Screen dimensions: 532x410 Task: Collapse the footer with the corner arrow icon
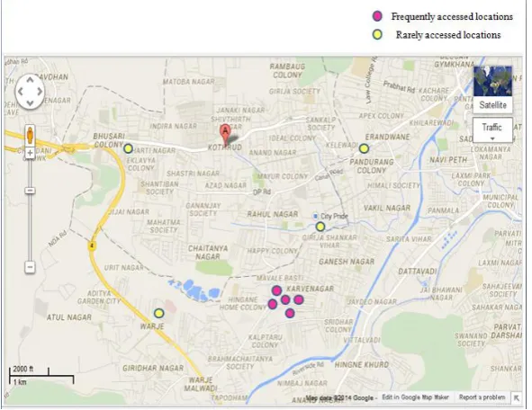coord(517,397)
